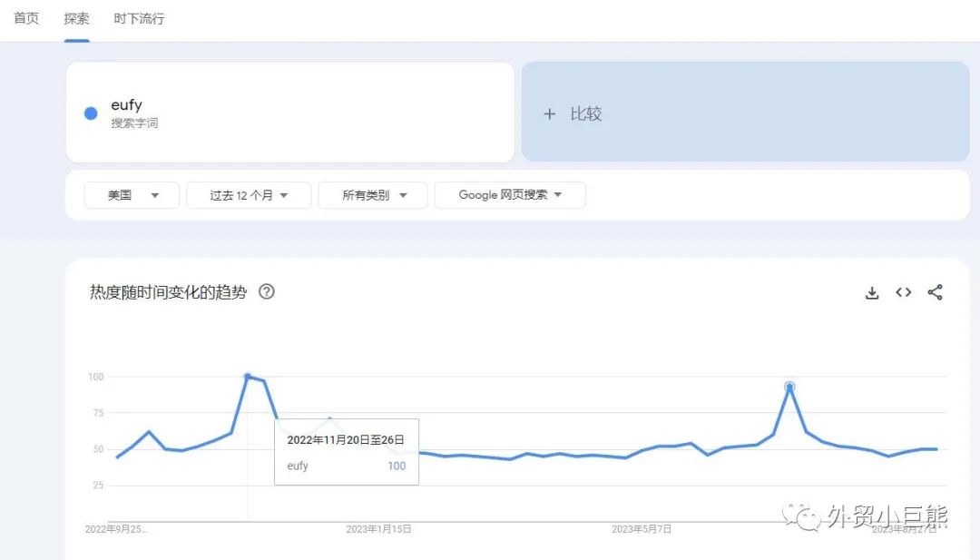Open help beside 热度随时间变化的趋势 title
The image size is (980, 560).
pyautogui.click(x=266, y=292)
